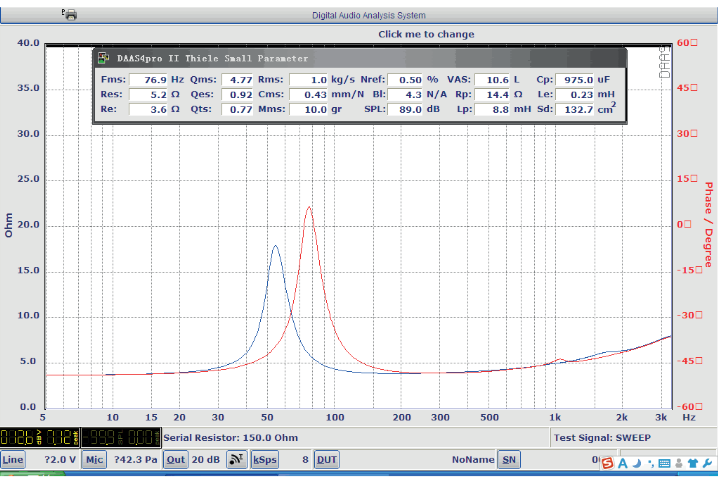Click the Sd value field 132.7
This screenshot has width=722, height=482.
(575, 109)
